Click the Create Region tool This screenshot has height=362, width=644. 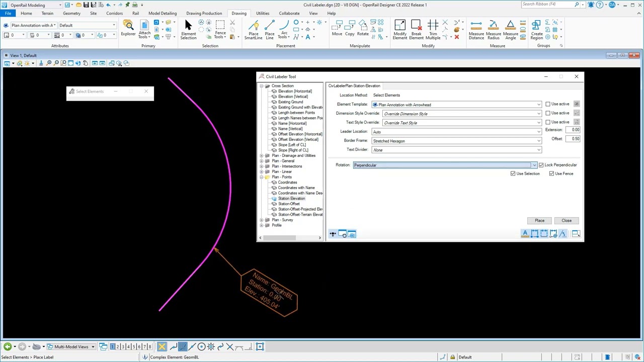click(x=536, y=30)
